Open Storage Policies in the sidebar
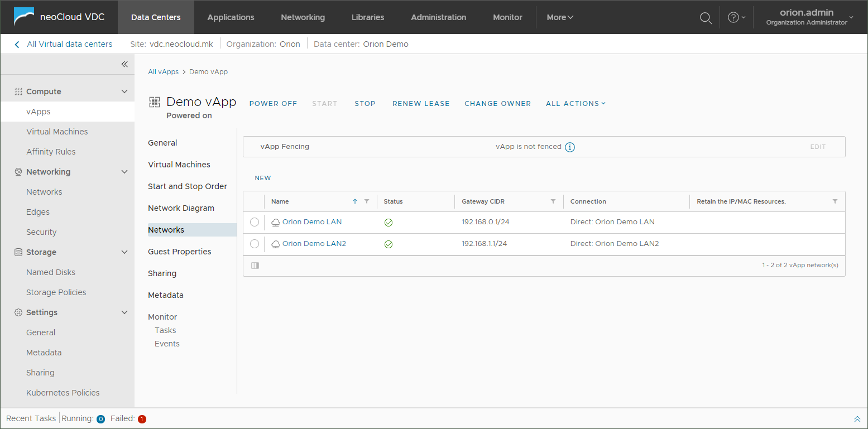Viewport: 868px width, 429px height. coord(56,292)
